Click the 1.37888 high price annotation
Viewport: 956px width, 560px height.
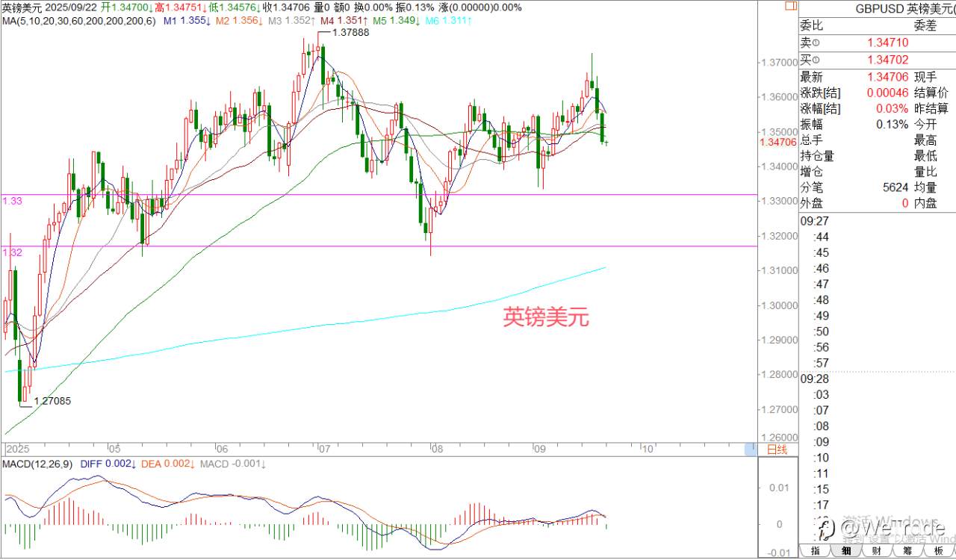click(351, 34)
